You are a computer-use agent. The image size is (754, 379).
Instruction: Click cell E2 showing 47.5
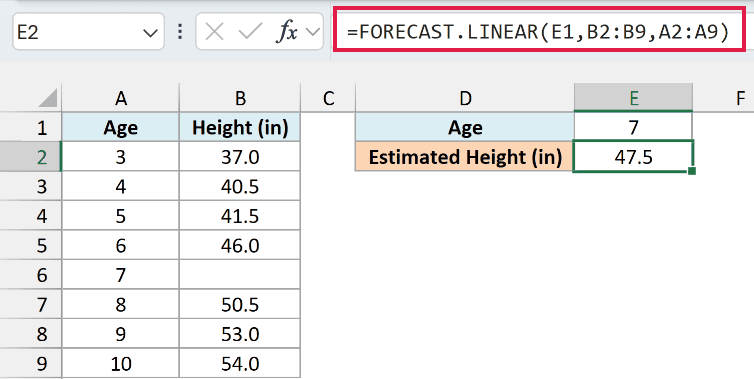tap(633, 157)
